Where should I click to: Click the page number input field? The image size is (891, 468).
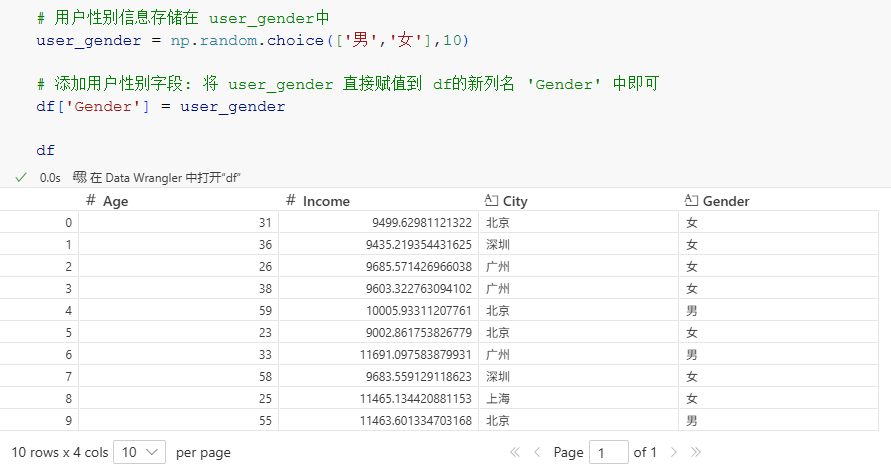(609, 452)
